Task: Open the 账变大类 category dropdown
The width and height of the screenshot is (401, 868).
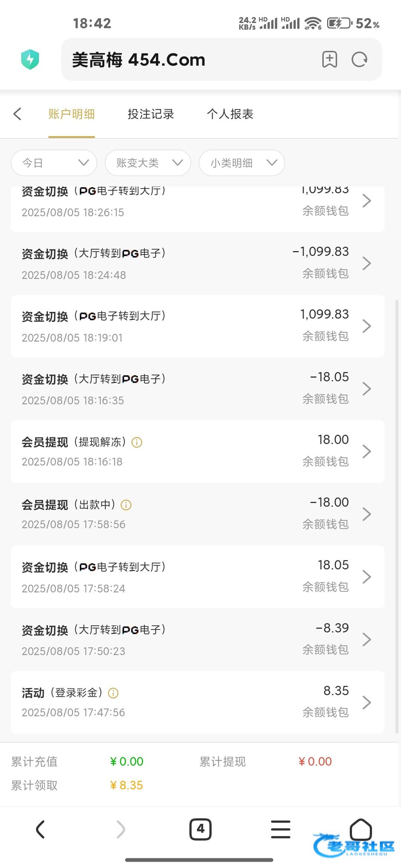Action: coord(148,163)
